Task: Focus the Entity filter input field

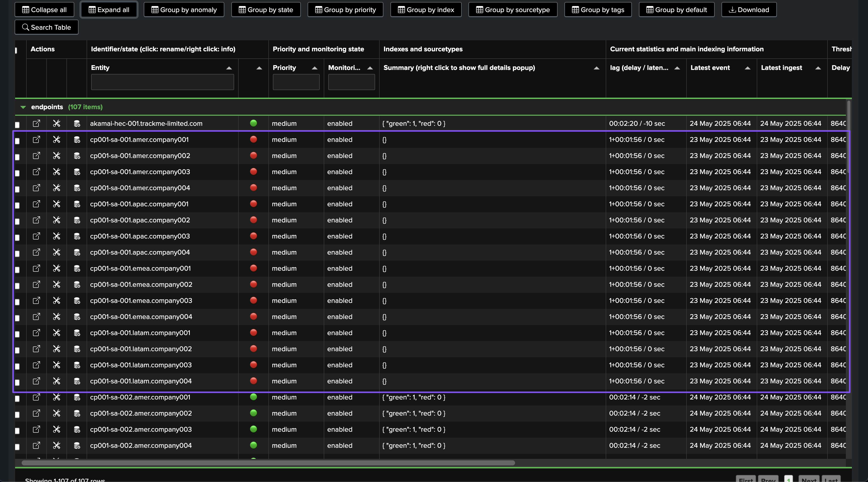Action: [162, 82]
